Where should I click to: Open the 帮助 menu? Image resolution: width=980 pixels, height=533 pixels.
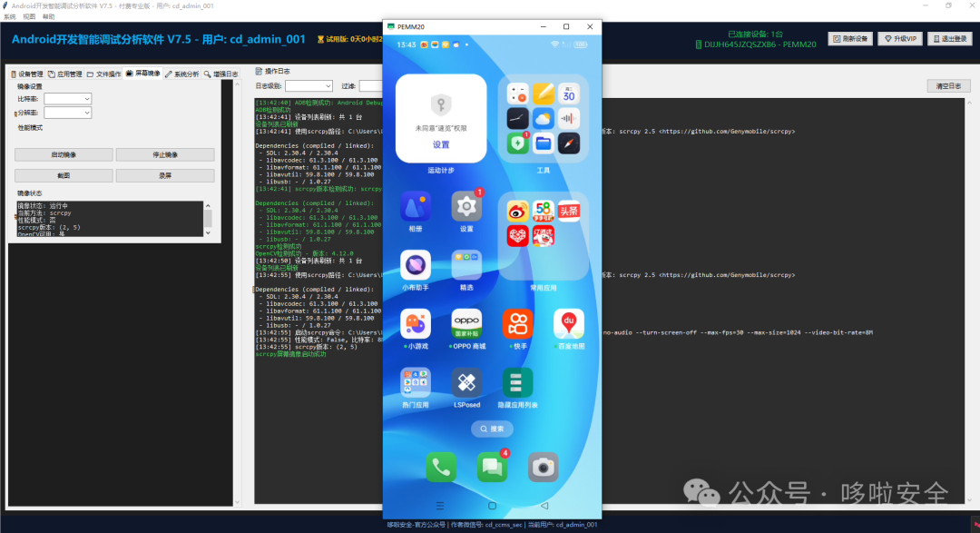click(x=48, y=17)
